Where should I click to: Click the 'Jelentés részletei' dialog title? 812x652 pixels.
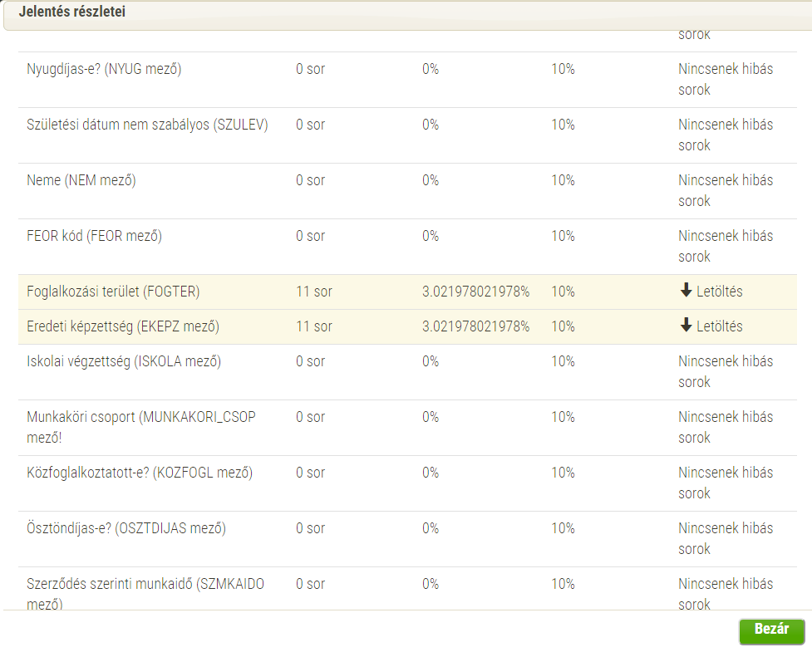(72, 12)
